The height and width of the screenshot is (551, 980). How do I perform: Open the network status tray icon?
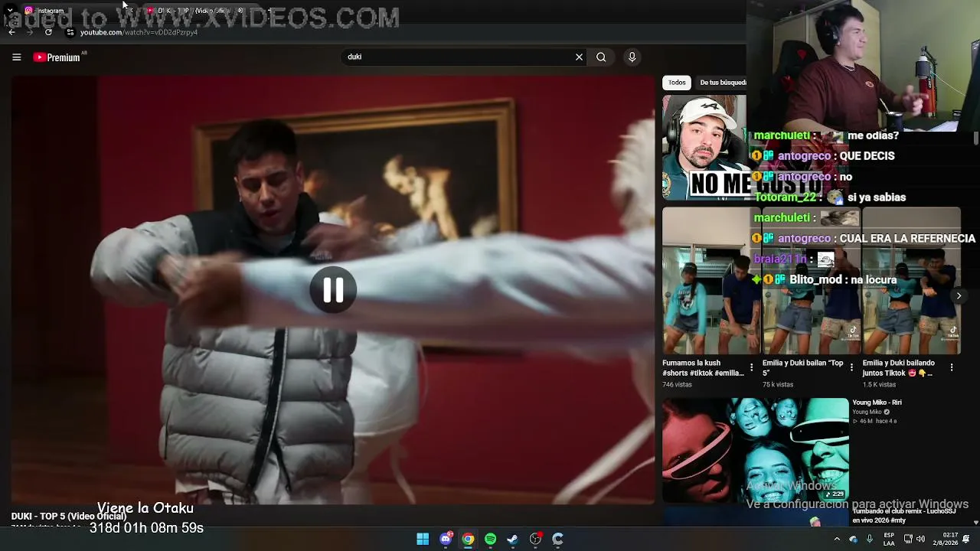pos(907,539)
